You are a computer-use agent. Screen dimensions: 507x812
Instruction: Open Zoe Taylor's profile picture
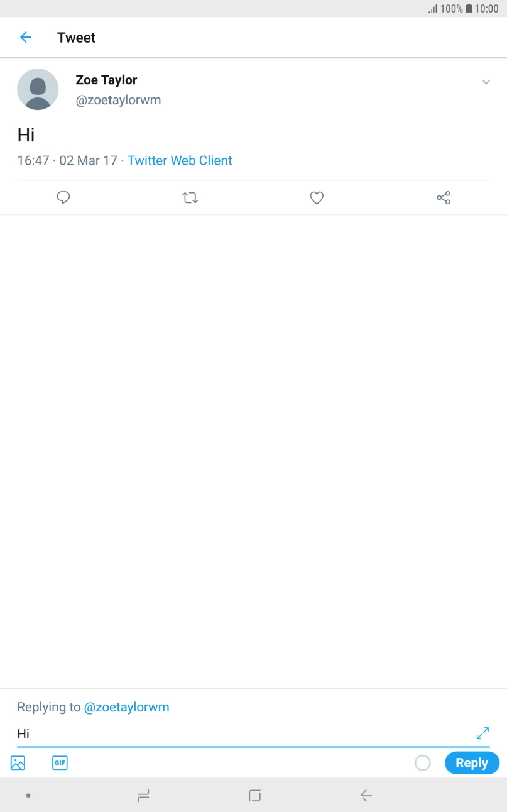point(38,89)
